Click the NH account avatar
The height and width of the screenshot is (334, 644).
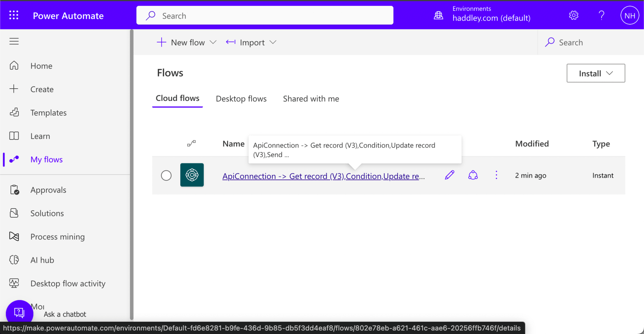coord(629,16)
